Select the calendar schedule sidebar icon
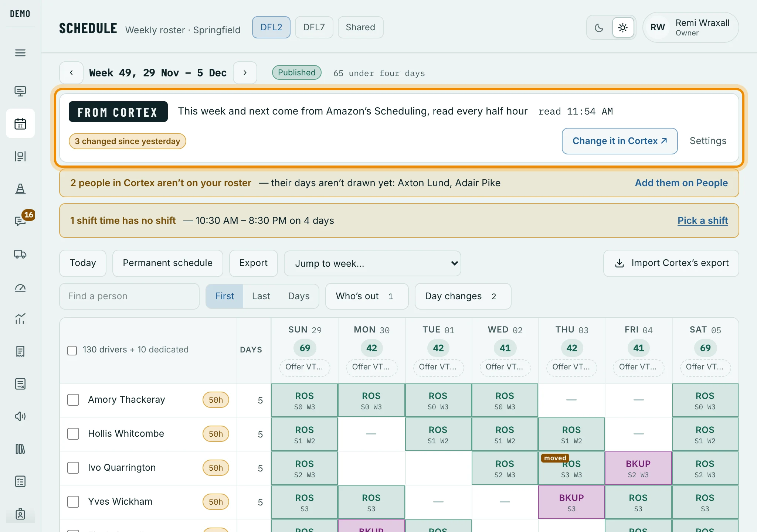The width and height of the screenshot is (757, 532). coord(20,123)
